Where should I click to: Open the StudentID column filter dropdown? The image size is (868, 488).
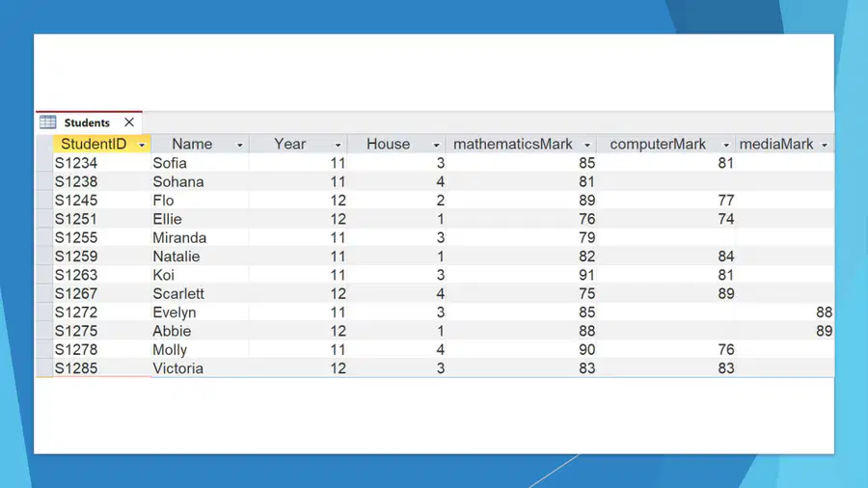[x=142, y=145]
